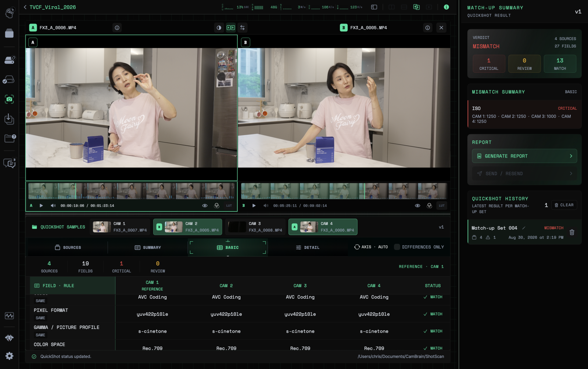Toggle LUT on viewer A
Screen dimensions: 588x369
tap(229, 206)
